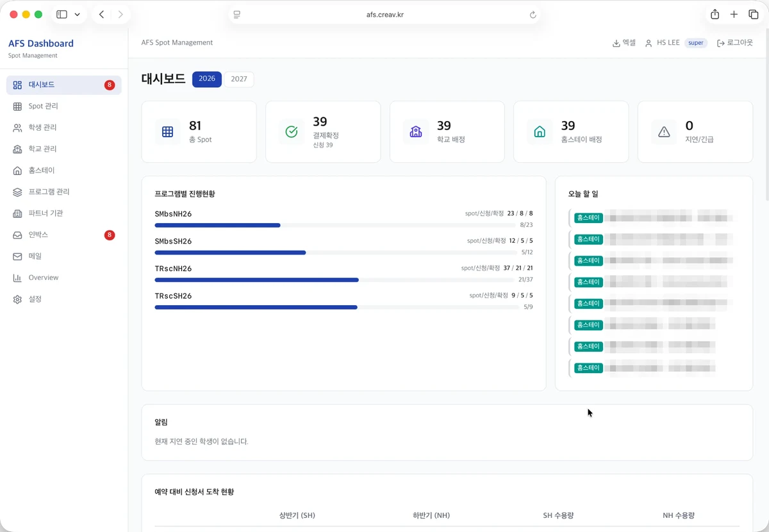Click the 프로그램 관리 layers icon
The width and height of the screenshot is (769, 532).
point(17,192)
